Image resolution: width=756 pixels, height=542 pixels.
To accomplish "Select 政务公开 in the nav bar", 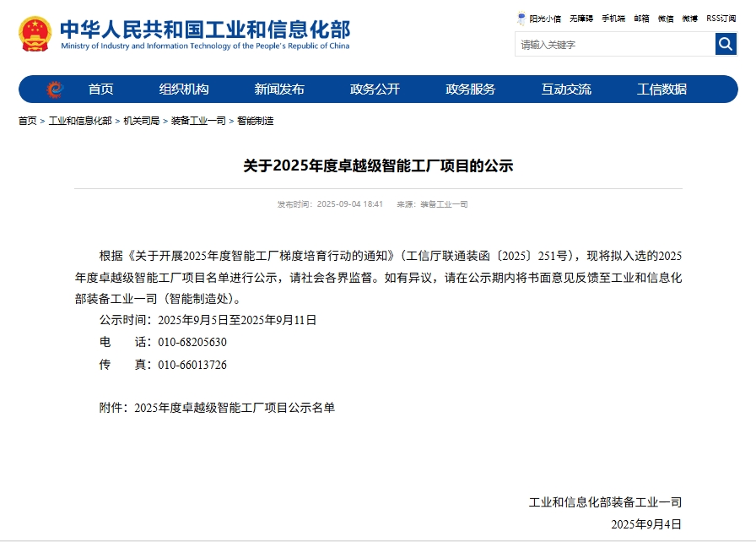I will click(x=375, y=89).
